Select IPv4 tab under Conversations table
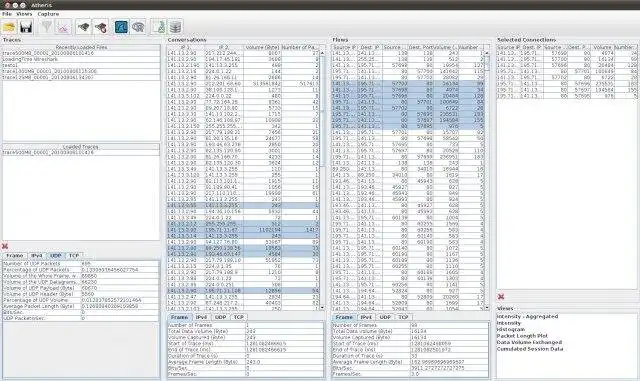 coord(202,317)
